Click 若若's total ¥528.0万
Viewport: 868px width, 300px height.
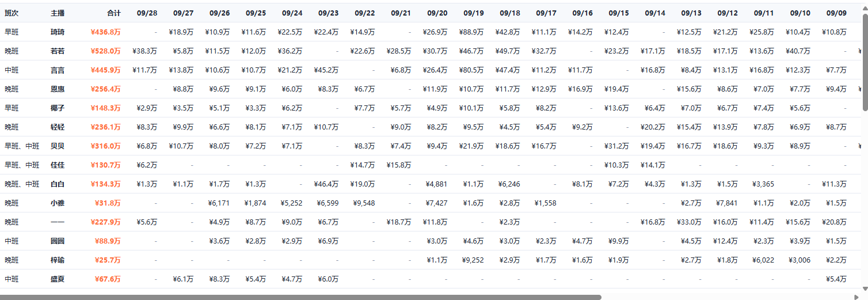point(106,51)
